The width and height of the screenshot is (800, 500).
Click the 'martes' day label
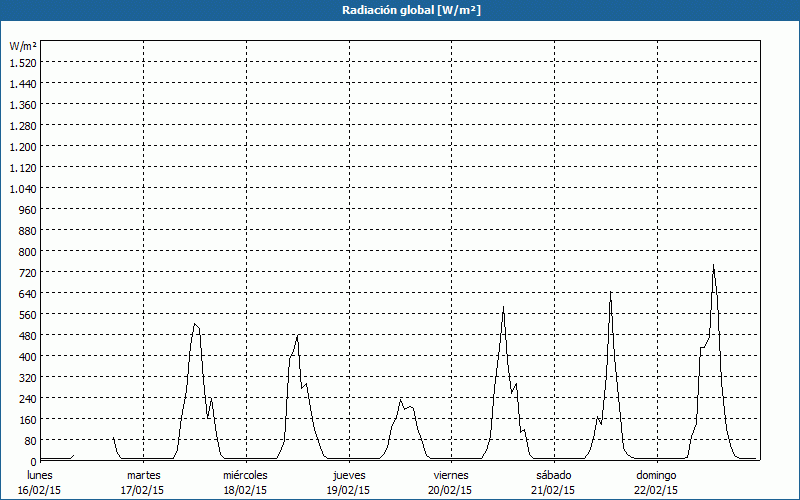click(143, 475)
